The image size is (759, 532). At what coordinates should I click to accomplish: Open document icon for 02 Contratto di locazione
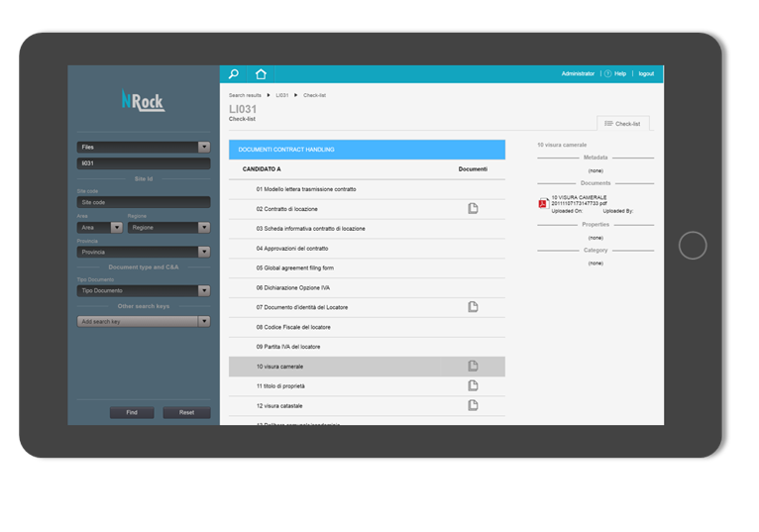click(473, 209)
